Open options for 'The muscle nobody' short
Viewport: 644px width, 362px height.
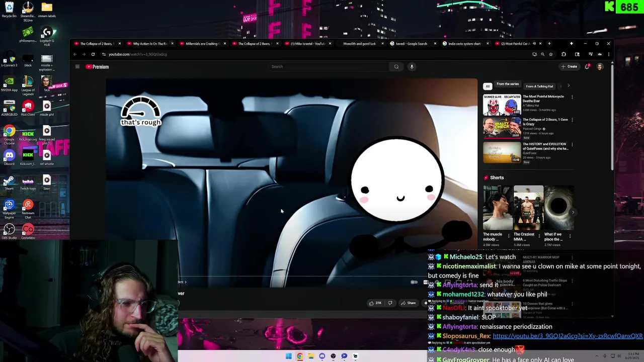tap(508, 235)
